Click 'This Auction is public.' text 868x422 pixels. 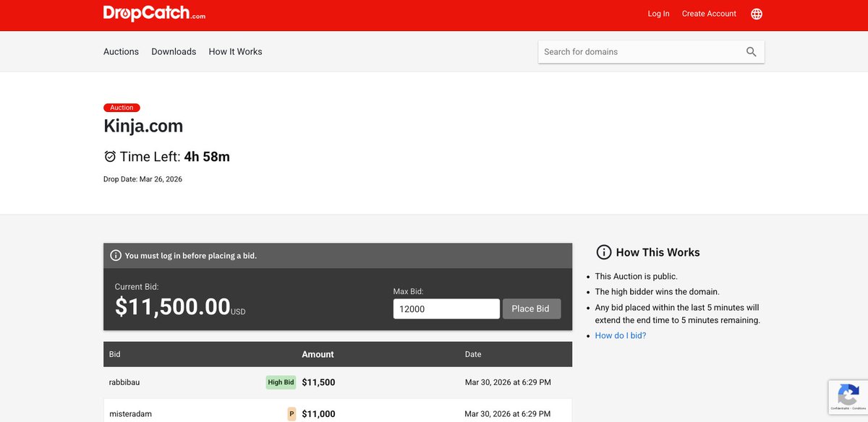tap(636, 276)
